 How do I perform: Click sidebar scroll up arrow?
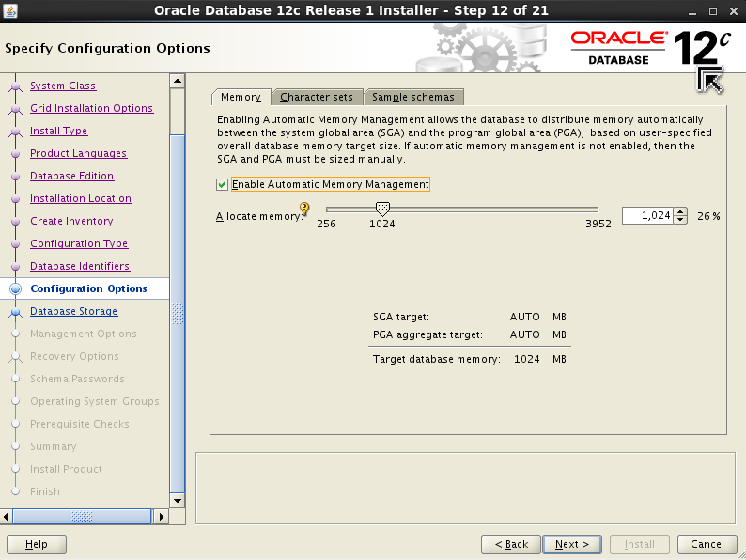(178, 81)
